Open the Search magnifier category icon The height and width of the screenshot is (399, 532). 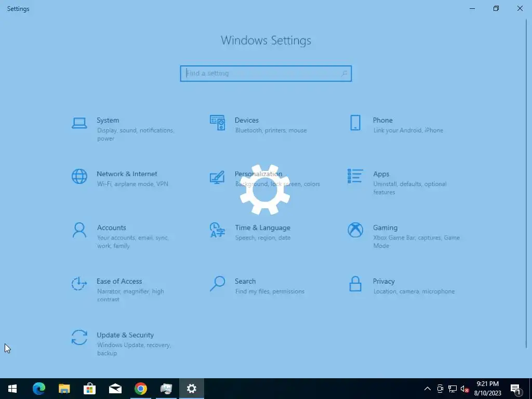point(217,284)
